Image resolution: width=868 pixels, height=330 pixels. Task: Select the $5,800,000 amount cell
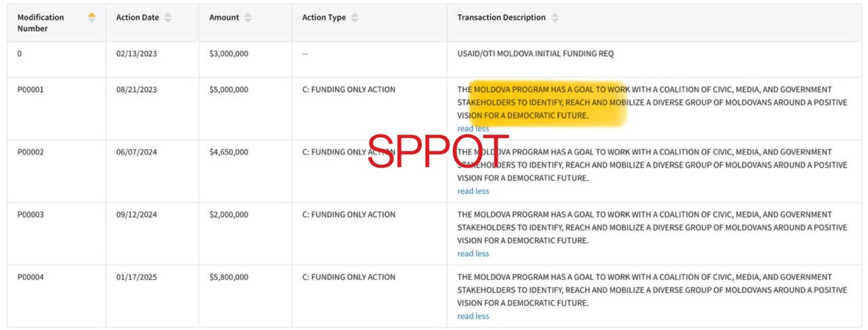[228, 277]
